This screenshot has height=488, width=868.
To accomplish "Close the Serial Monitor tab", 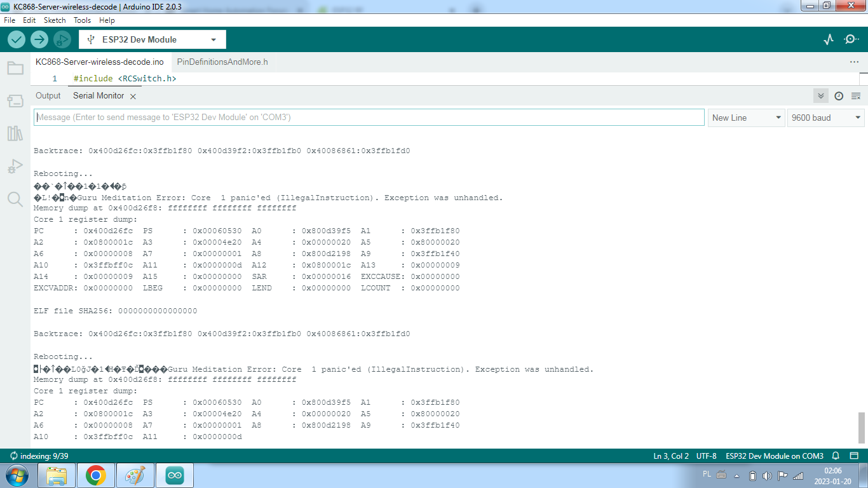I will tap(133, 97).
